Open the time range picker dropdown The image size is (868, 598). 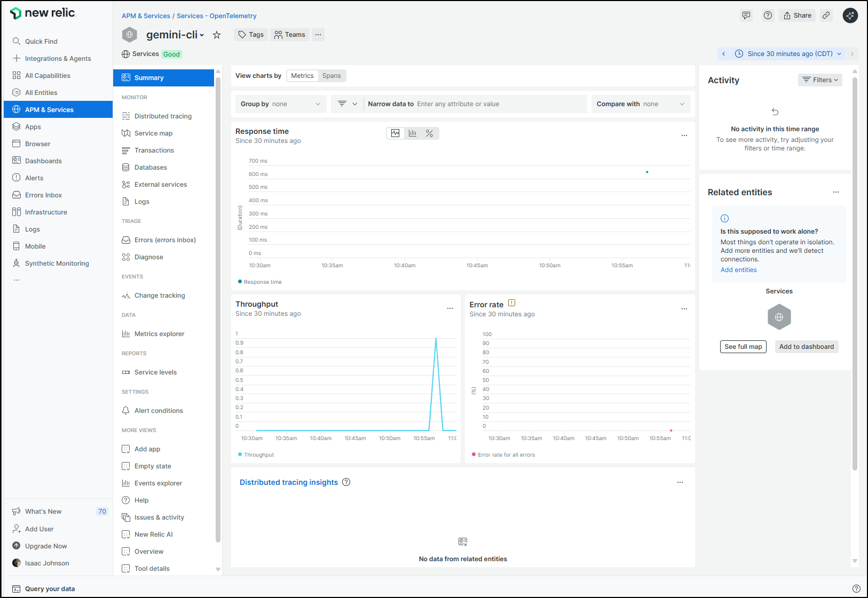point(788,54)
